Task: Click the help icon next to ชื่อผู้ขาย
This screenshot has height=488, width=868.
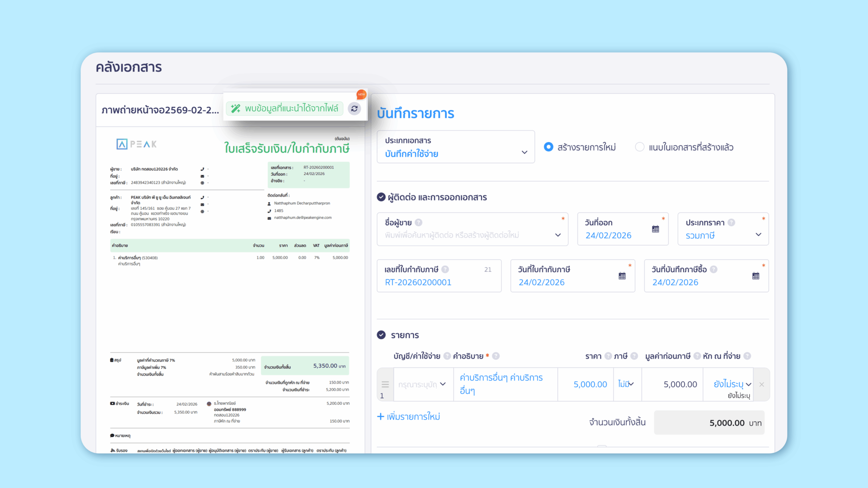Action: (418, 223)
